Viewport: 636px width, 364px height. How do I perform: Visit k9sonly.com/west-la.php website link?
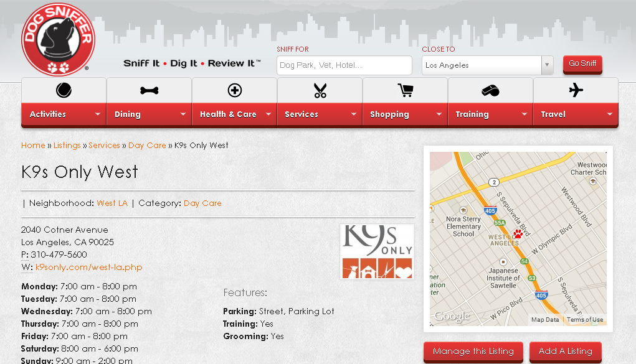click(x=89, y=267)
